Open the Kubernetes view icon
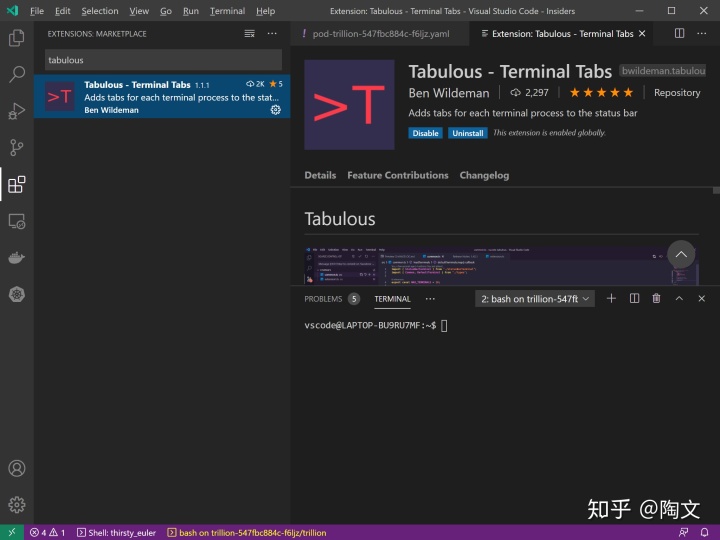Image resolution: width=720 pixels, height=540 pixels. point(17,294)
